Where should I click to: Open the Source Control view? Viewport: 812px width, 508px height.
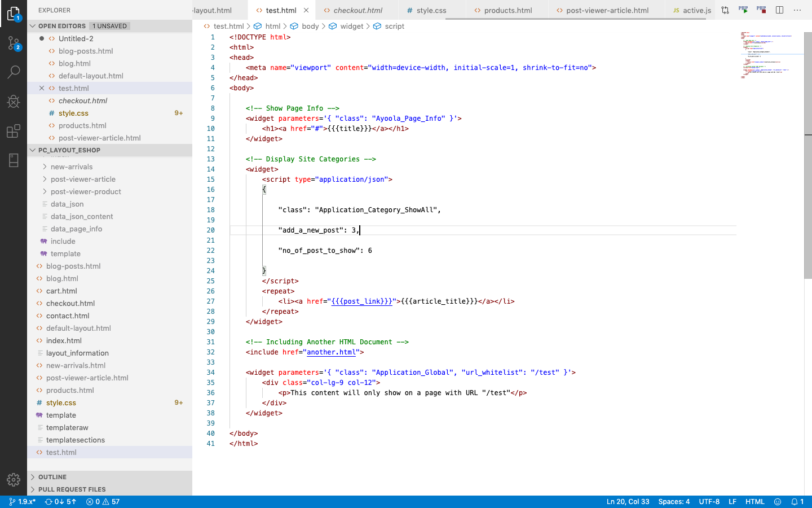coord(14,43)
